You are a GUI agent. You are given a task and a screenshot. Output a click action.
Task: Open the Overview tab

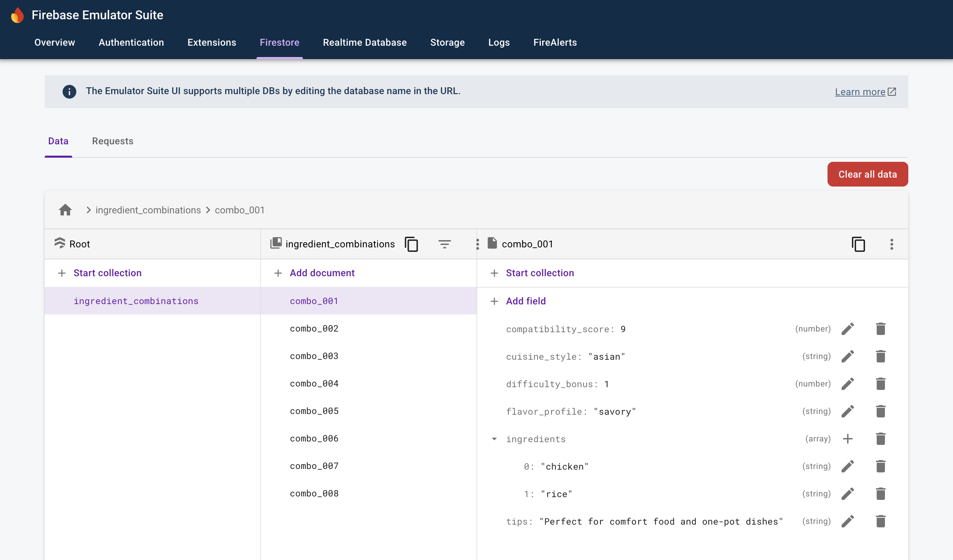54,42
